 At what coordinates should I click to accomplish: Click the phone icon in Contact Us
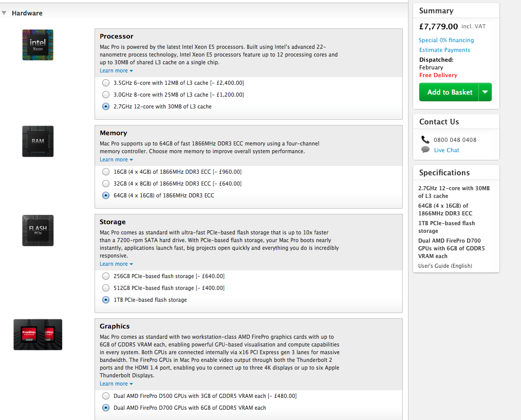click(425, 139)
